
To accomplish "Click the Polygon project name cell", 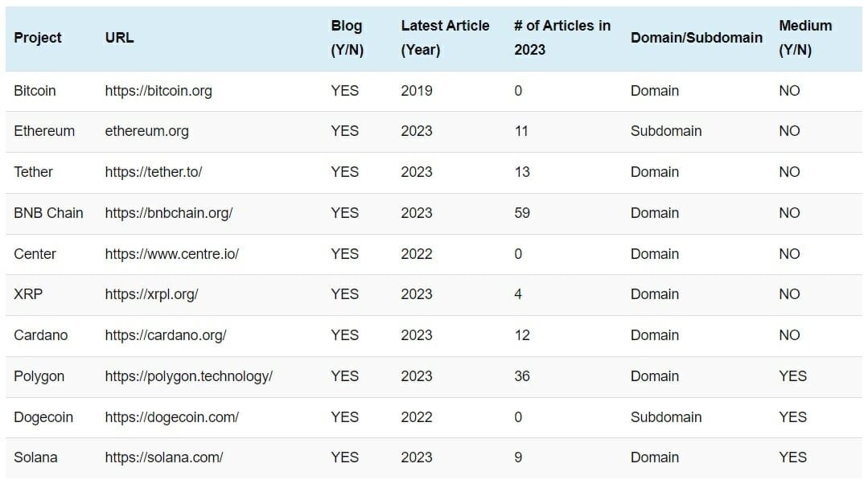I will pos(39,376).
